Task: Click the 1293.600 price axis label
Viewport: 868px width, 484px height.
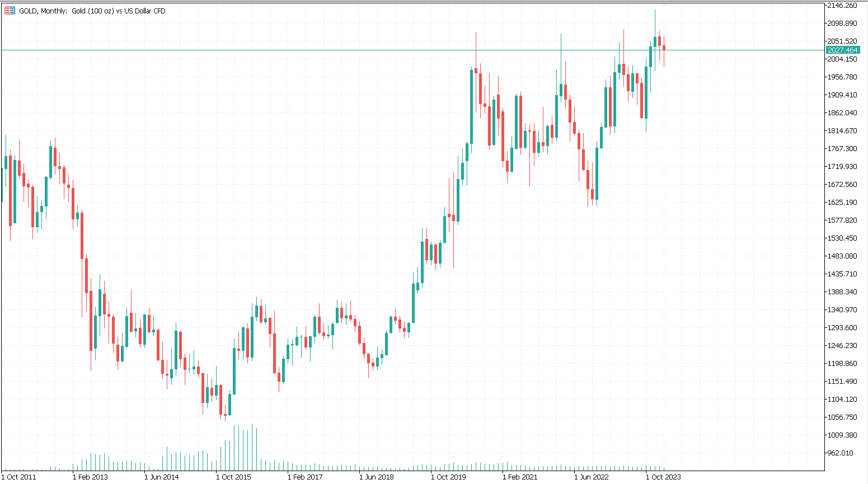Action: click(x=842, y=328)
